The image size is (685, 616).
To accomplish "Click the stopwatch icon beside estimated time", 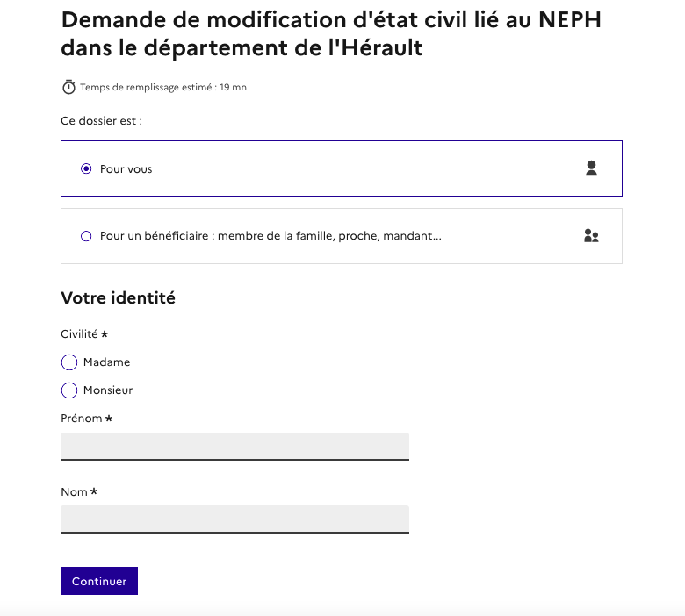I will click(x=68, y=87).
